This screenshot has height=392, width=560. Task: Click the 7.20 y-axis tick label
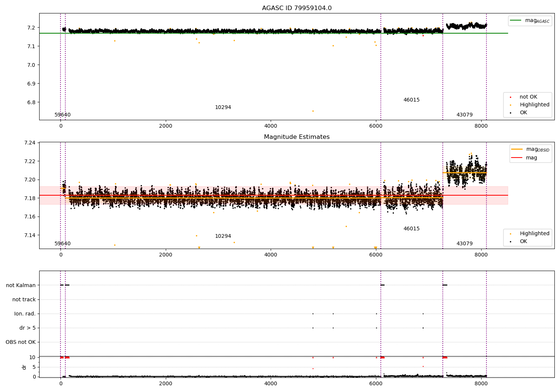tap(30, 180)
